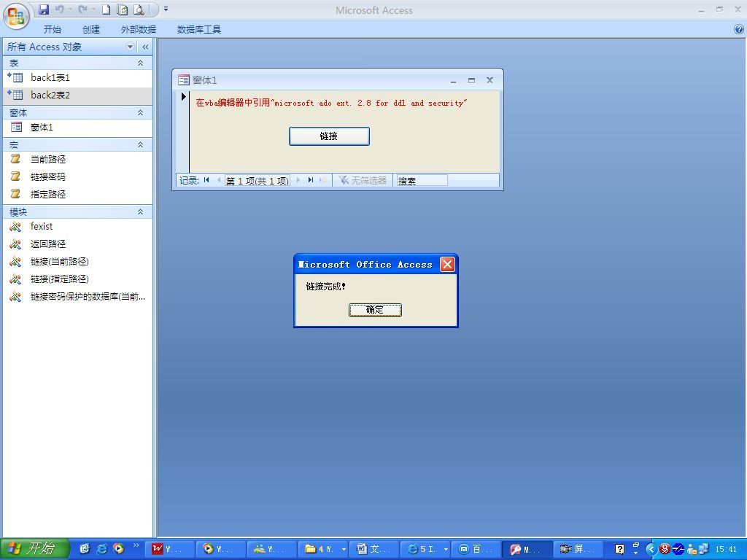Click the form icon in 窗体1 title bar

coord(183,80)
